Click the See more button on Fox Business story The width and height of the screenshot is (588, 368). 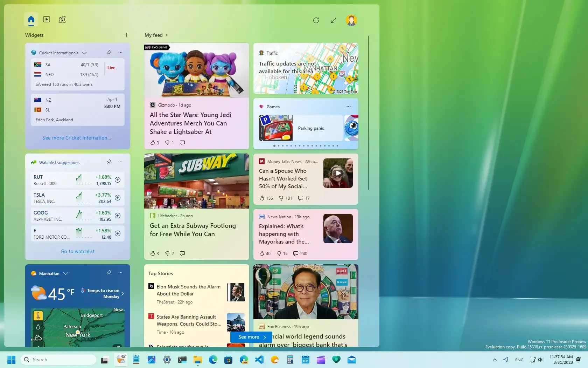click(x=251, y=337)
